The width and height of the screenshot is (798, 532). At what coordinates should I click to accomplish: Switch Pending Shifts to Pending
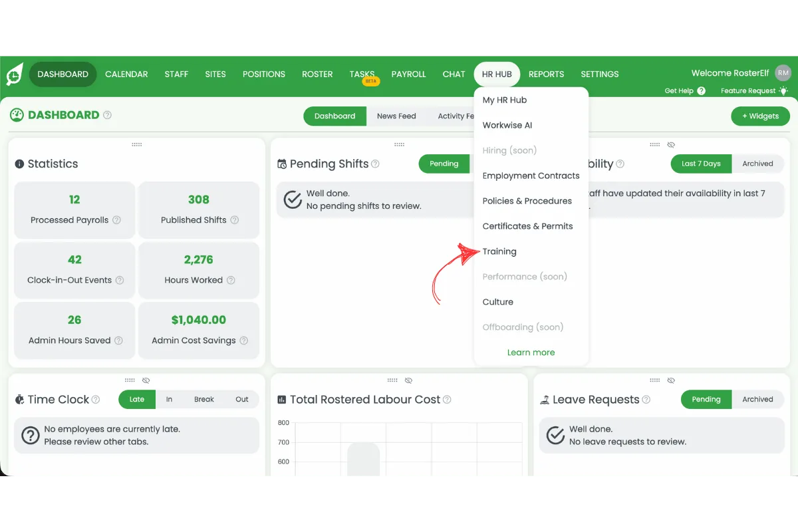[x=444, y=164]
